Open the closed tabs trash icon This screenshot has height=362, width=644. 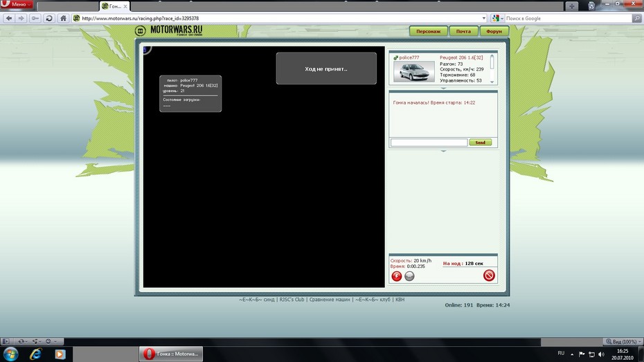click(591, 6)
